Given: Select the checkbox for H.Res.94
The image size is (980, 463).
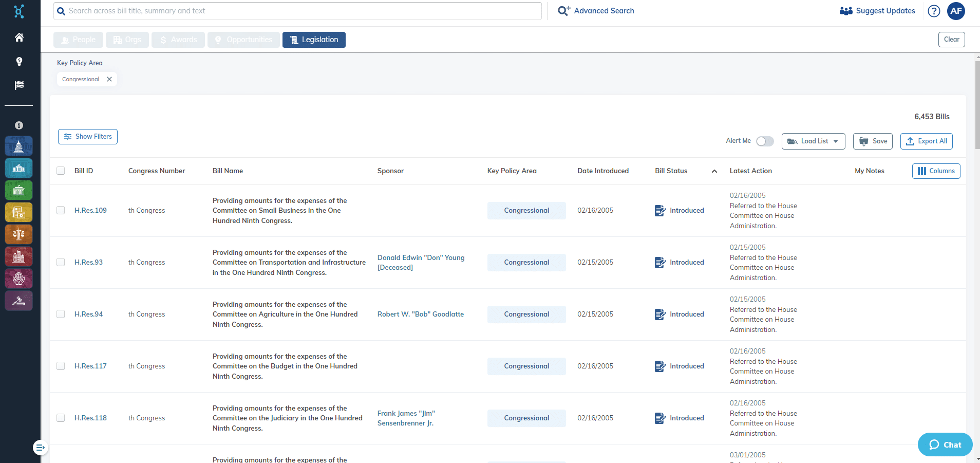Looking at the screenshot, I should click(61, 314).
